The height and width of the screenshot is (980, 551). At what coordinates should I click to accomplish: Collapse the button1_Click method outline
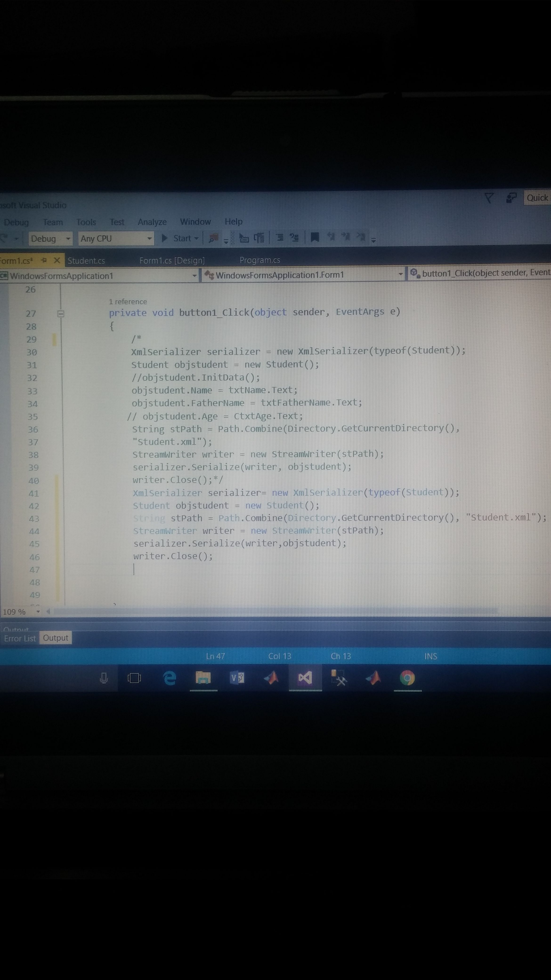(61, 314)
